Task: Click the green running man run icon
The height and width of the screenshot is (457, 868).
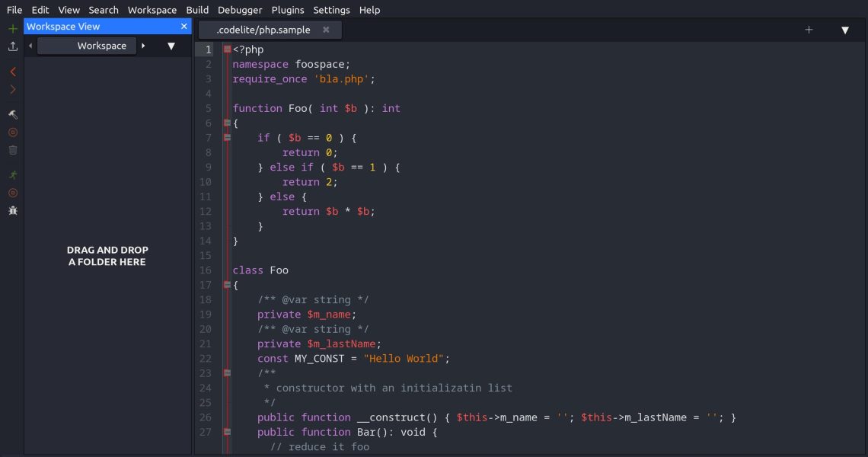Action: (x=12, y=174)
